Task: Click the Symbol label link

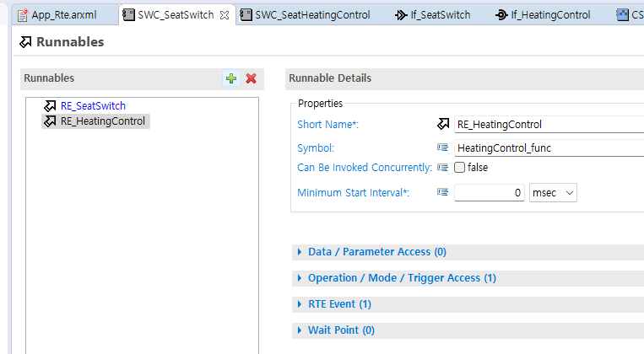Action: tap(316, 148)
